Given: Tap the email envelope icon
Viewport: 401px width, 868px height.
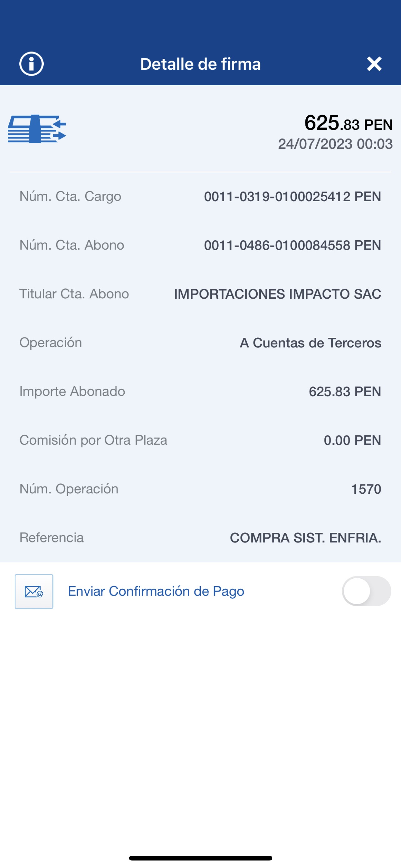Looking at the screenshot, I should pos(34,591).
